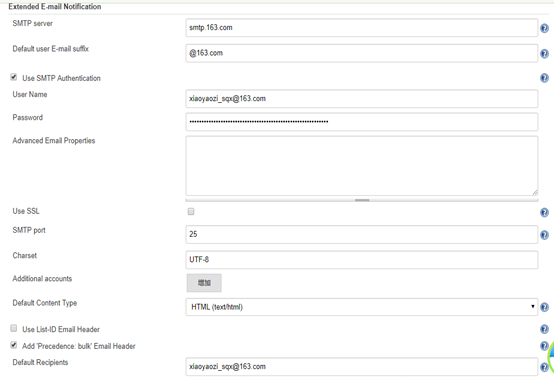Open the Default Content Type dropdown

(362, 307)
